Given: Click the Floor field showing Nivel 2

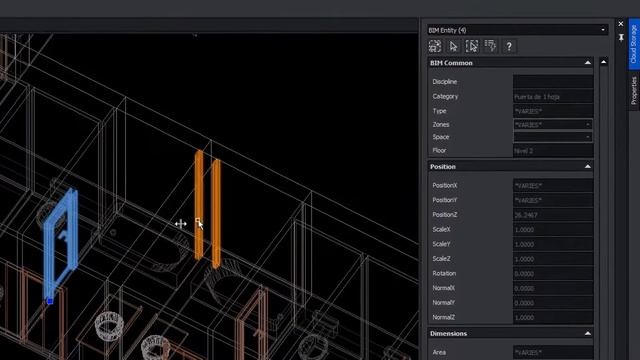Looking at the screenshot, I should coord(553,151).
